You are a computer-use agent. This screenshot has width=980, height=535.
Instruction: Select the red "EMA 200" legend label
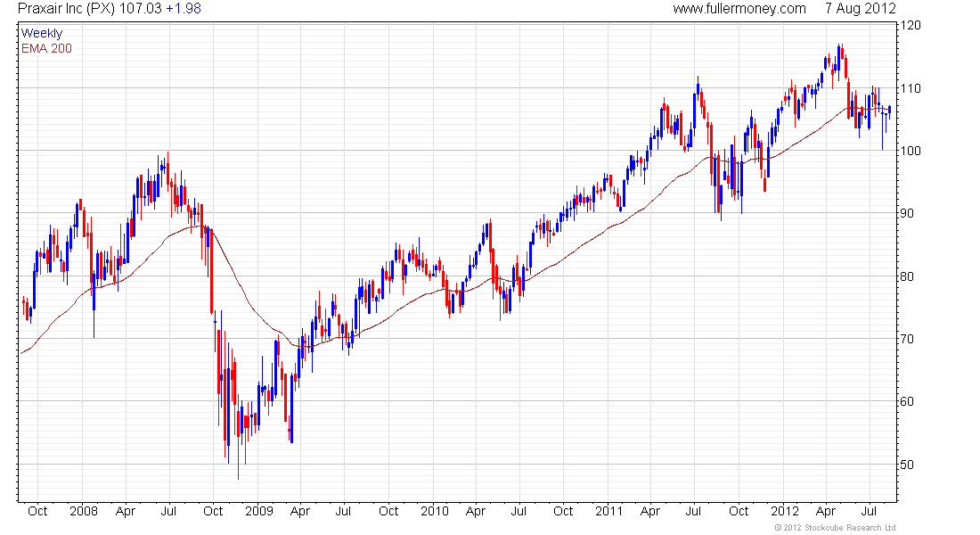[46, 48]
